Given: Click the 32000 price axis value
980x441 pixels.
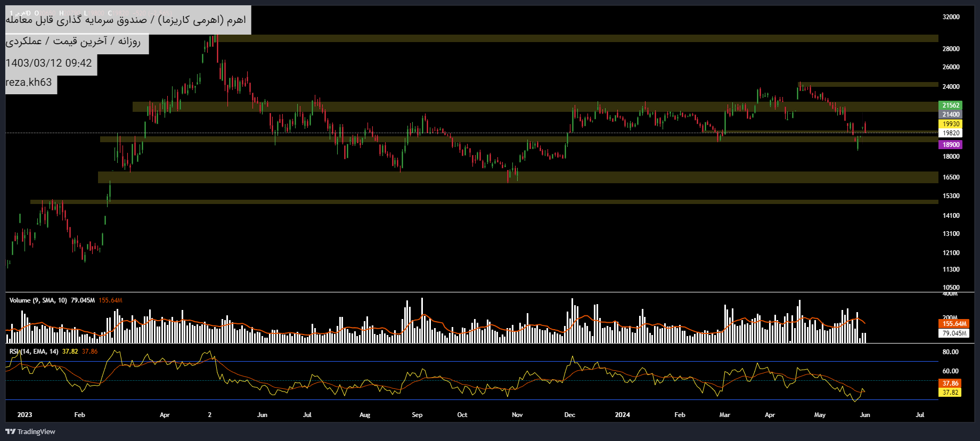Looking at the screenshot, I should click(951, 17).
